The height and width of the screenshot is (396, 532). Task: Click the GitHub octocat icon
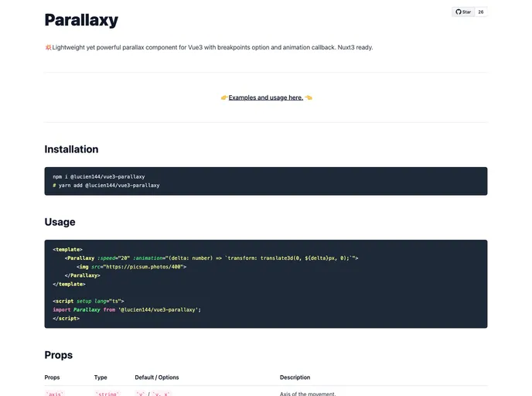click(x=459, y=12)
